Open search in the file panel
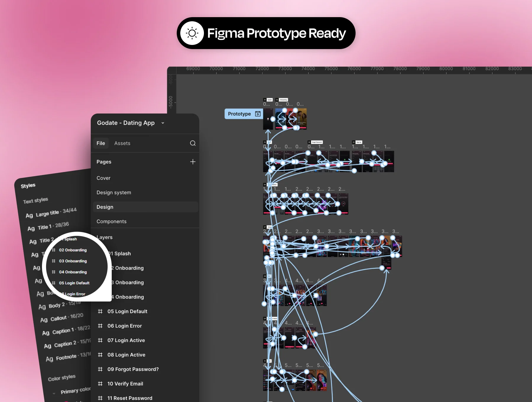The width and height of the screenshot is (532, 402). tap(193, 143)
